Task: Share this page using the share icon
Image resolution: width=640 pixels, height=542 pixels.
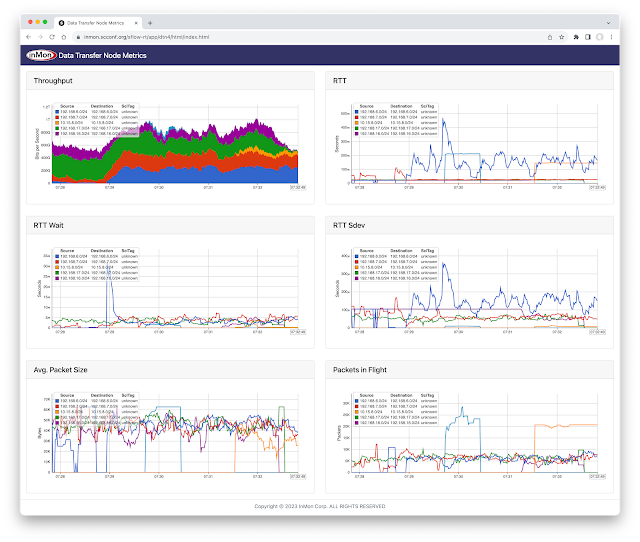Action: [x=550, y=37]
